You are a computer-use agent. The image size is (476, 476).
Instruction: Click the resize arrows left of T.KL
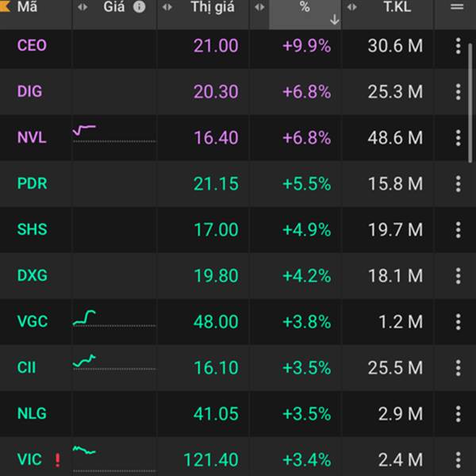[351, 7]
